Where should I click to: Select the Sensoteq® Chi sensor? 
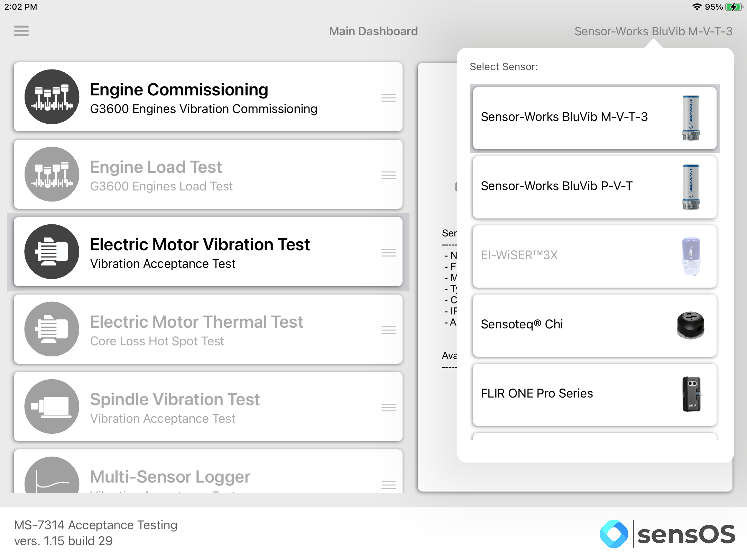pyautogui.click(x=594, y=326)
